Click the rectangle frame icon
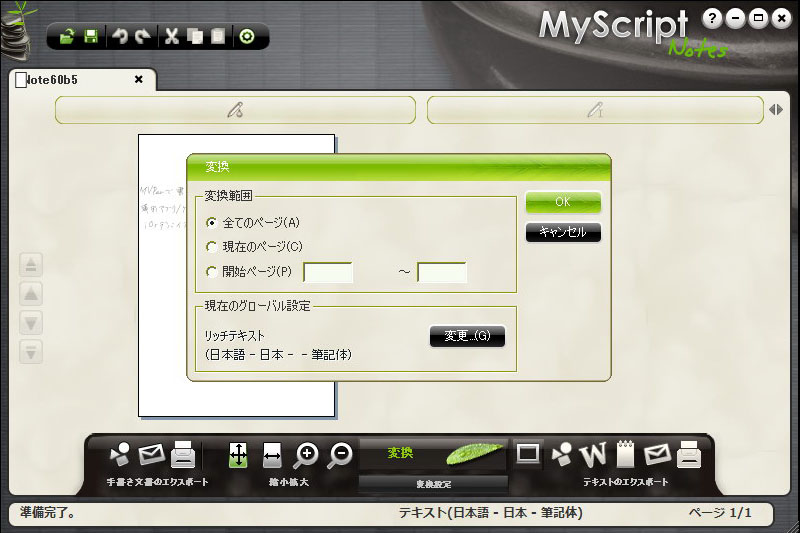Image resolution: width=800 pixels, height=533 pixels. (x=528, y=453)
